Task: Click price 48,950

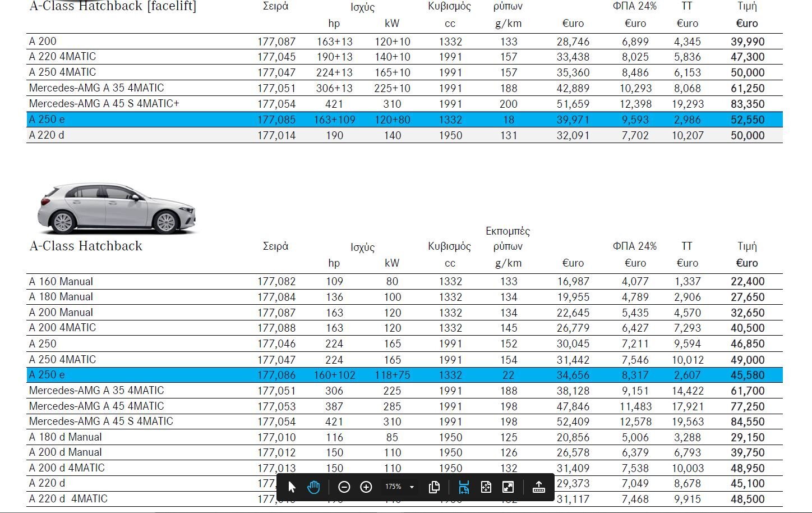Action: click(748, 468)
